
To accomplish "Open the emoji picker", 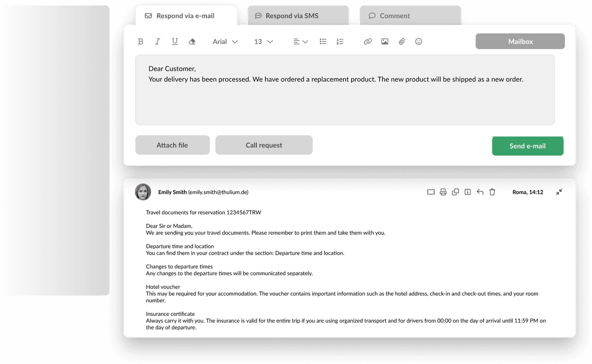I will 419,41.
